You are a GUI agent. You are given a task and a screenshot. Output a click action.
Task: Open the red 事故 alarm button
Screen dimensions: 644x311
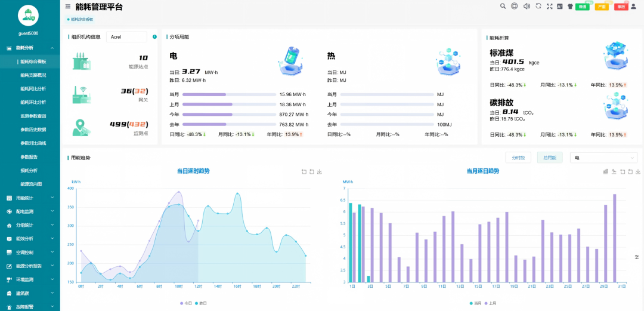pos(621,7)
